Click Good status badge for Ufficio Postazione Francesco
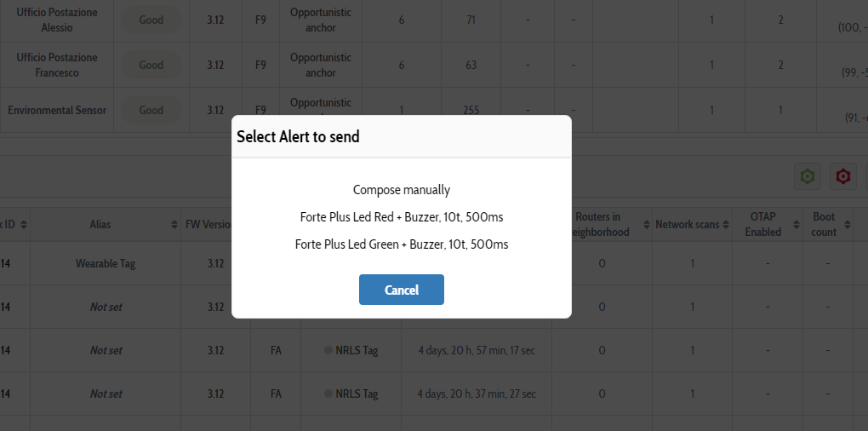This screenshot has width=868, height=431. [x=151, y=65]
